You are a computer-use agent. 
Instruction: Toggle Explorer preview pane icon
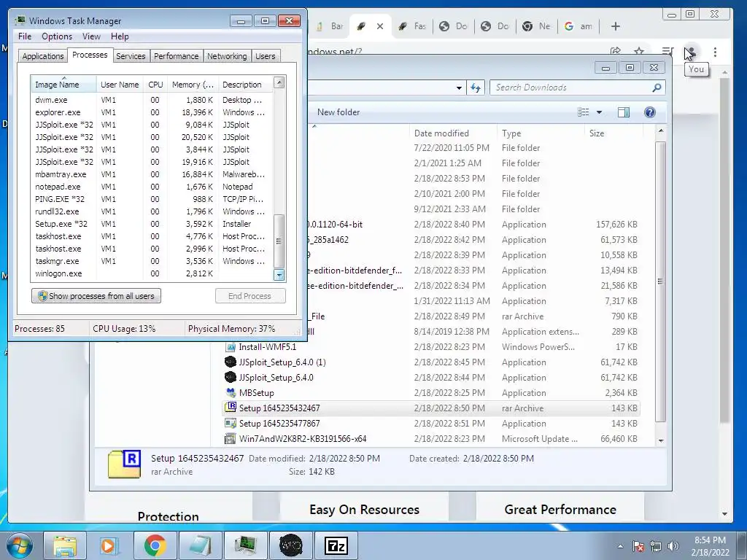tap(624, 112)
